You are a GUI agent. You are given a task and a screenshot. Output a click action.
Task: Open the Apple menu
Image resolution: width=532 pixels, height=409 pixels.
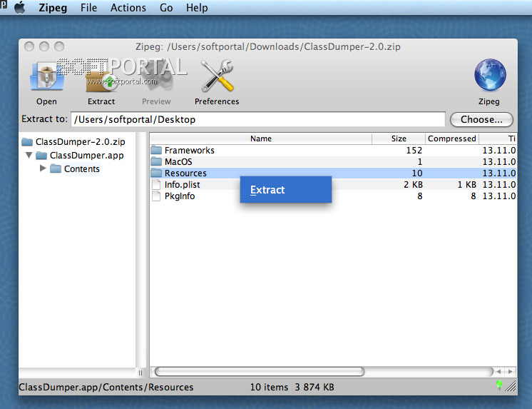pyautogui.click(x=20, y=7)
